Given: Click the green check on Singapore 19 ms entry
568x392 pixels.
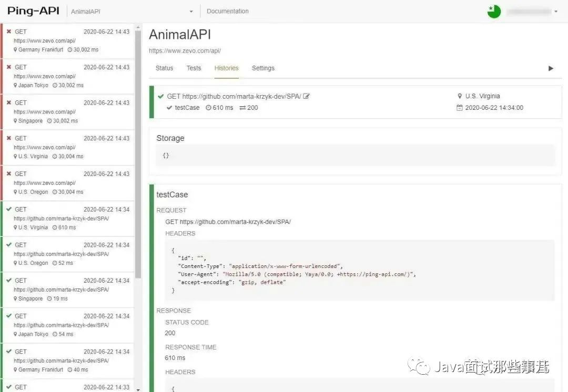Looking at the screenshot, I should [9, 280].
